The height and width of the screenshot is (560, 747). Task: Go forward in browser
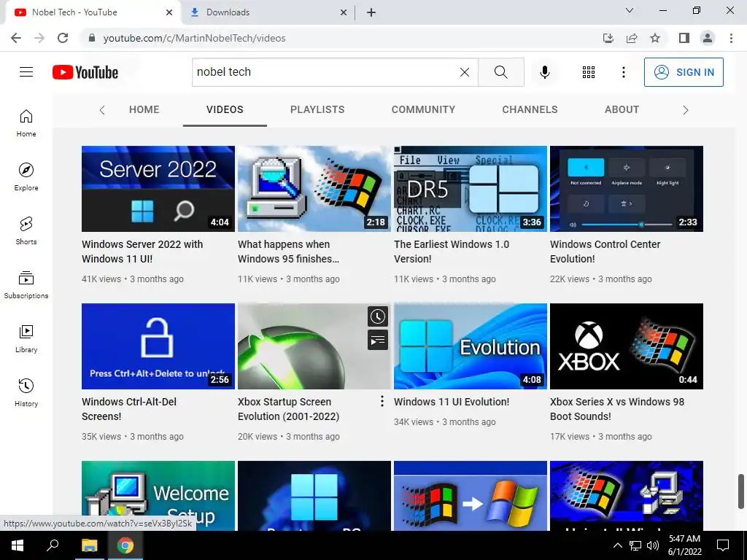[39, 38]
